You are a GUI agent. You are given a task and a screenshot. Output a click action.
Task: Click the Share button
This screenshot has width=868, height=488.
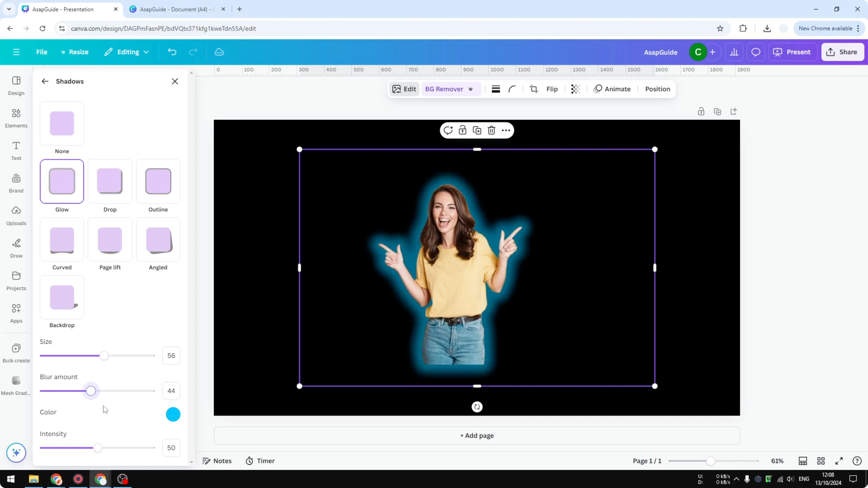tap(843, 52)
